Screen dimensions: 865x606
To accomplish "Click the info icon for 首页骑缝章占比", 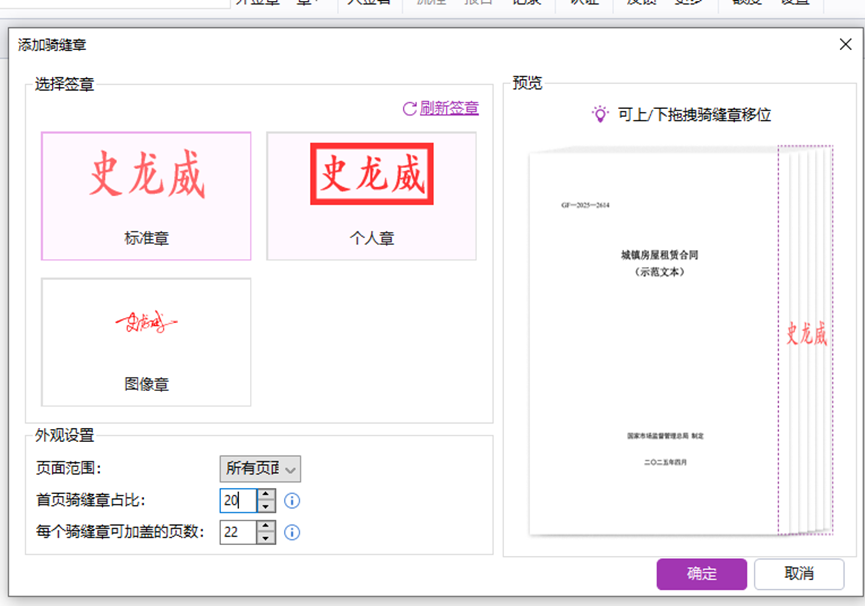I will (292, 500).
